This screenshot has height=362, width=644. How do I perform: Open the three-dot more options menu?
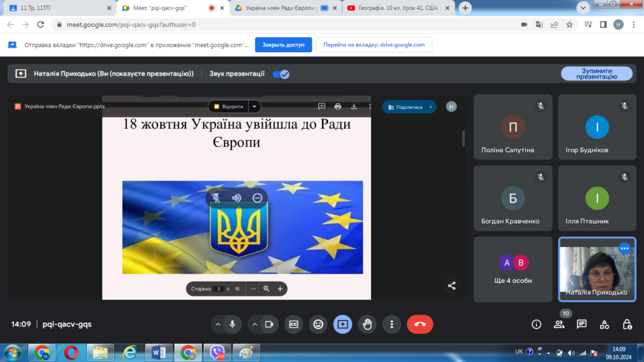tap(392, 324)
